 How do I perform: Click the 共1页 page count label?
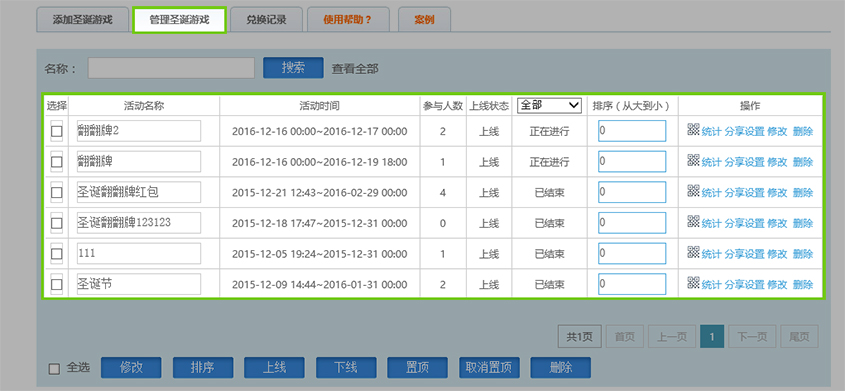tap(579, 337)
